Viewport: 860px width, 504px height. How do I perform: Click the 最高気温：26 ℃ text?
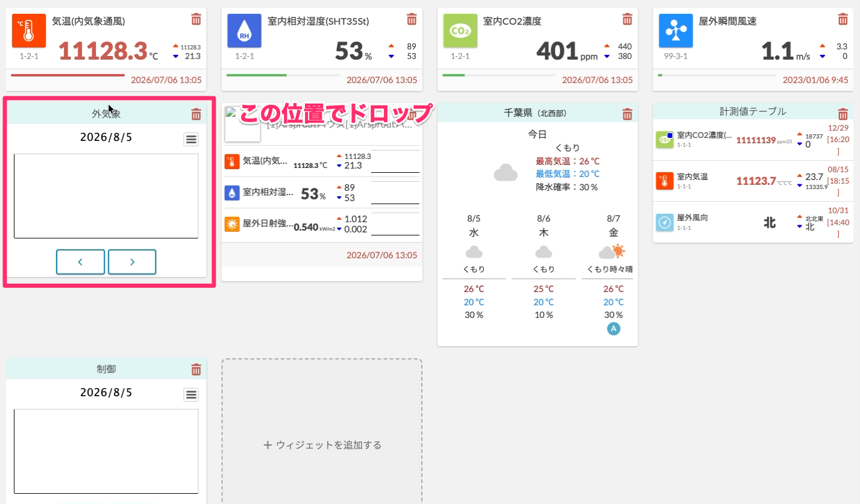(568, 161)
